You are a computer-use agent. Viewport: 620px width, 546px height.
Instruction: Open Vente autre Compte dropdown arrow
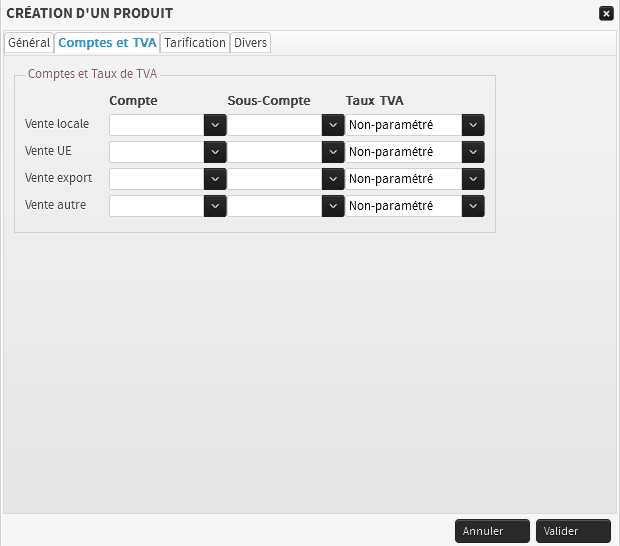(x=215, y=206)
